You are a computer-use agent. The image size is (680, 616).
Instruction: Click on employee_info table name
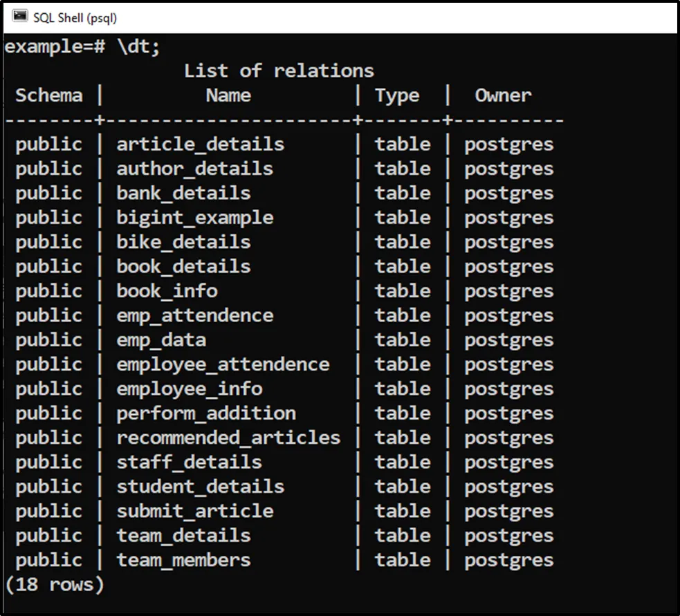[x=189, y=389]
